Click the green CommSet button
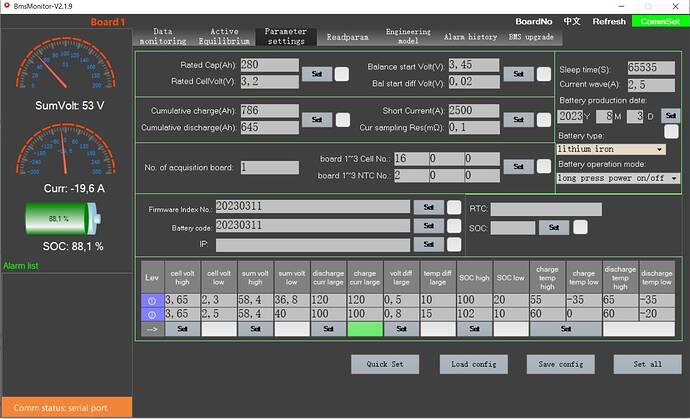Image resolution: width=690 pixels, height=419 pixels. pyautogui.click(x=660, y=21)
